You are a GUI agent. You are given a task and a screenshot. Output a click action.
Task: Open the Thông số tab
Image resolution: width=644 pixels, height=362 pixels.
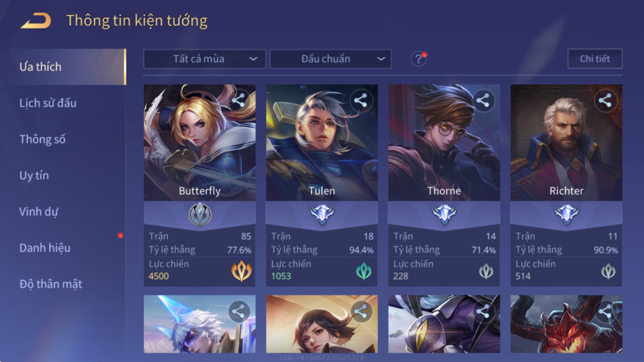(x=42, y=139)
